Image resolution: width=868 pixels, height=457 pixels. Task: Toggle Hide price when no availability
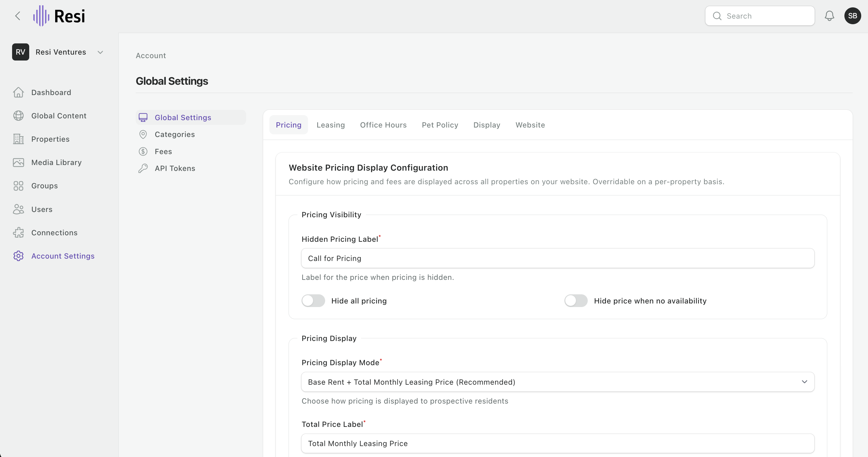pos(576,301)
